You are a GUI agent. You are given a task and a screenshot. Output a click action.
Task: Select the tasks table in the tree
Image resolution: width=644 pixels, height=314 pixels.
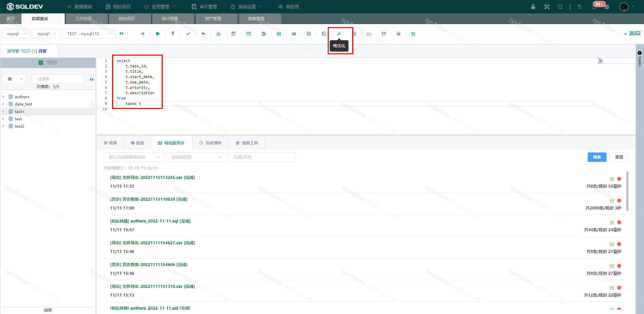tap(19, 112)
